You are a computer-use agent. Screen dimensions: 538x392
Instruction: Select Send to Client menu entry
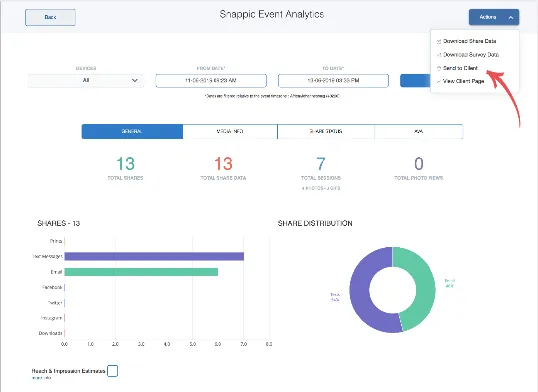click(460, 68)
